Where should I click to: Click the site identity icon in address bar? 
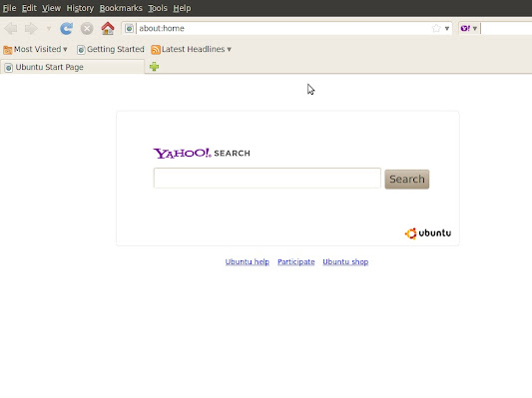click(129, 29)
